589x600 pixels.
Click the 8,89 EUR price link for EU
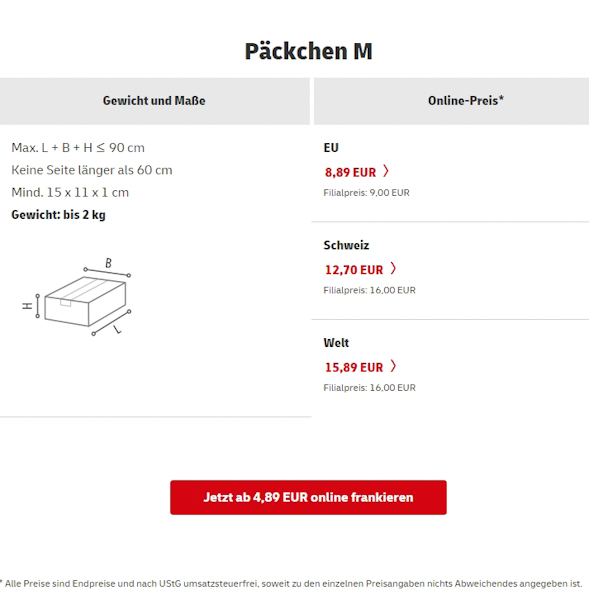350,172
